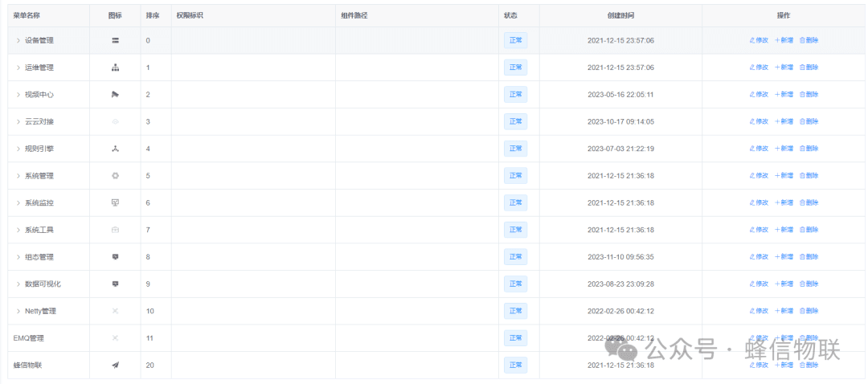Click 删除 for 规则引擎

pos(809,149)
